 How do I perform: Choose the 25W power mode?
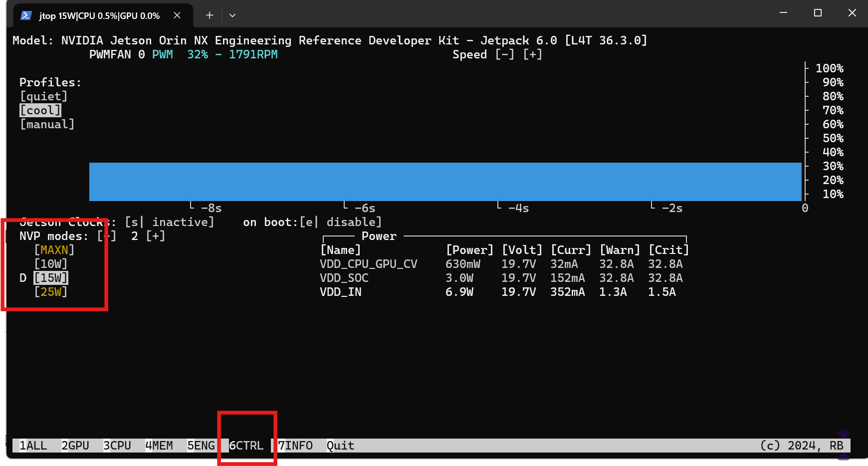click(50, 292)
